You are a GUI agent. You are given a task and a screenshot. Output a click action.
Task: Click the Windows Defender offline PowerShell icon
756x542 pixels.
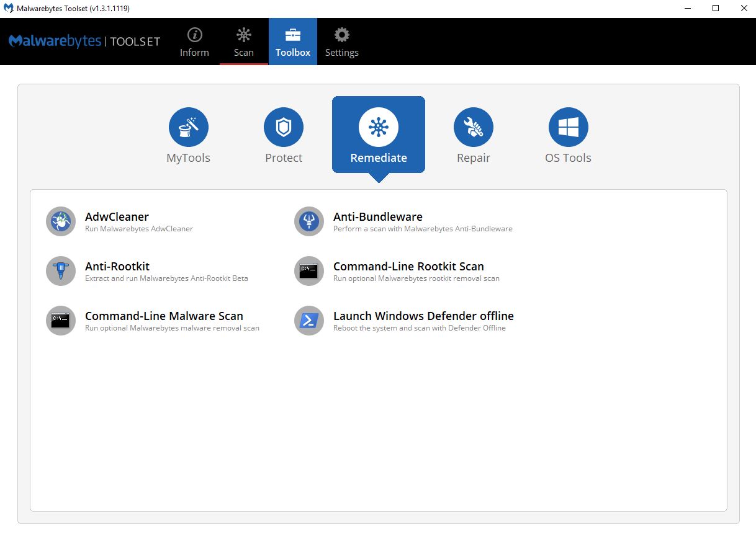(309, 321)
